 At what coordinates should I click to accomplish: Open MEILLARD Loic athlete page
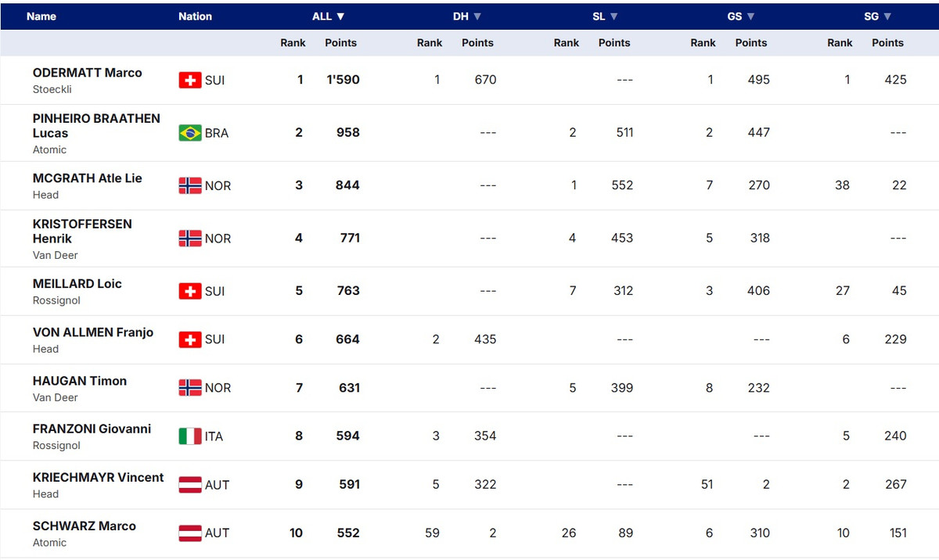point(77,284)
